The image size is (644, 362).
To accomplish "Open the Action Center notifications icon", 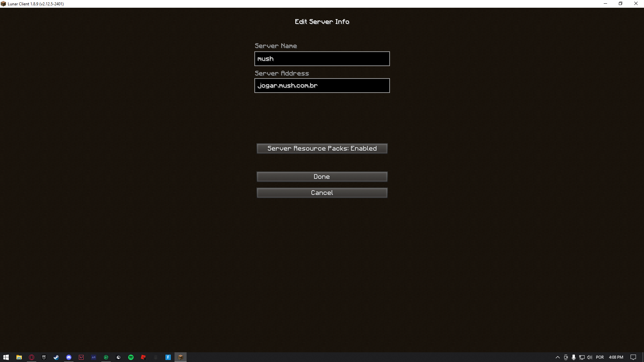I will pyautogui.click(x=633, y=357).
